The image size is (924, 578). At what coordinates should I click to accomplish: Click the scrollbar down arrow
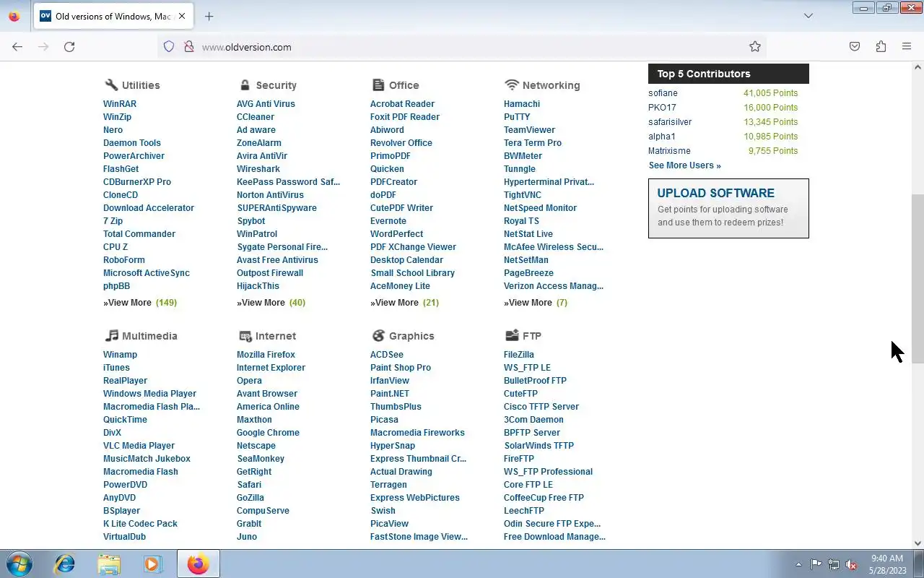coord(918,543)
